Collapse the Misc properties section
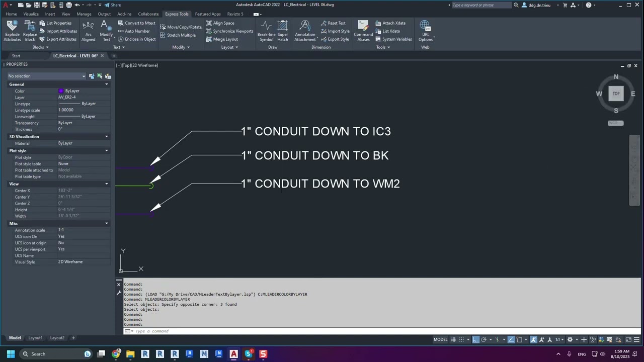The height and width of the screenshot is (362, 644). (x=107, y=224)
